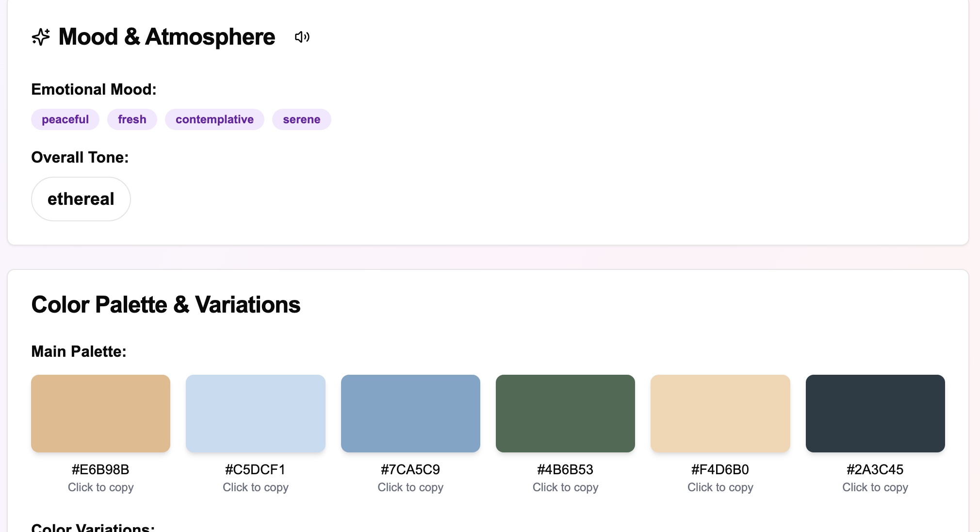Select the fresh mood tag
The height and width of the screenshot is (532, 980).
[x=132, y=119]
